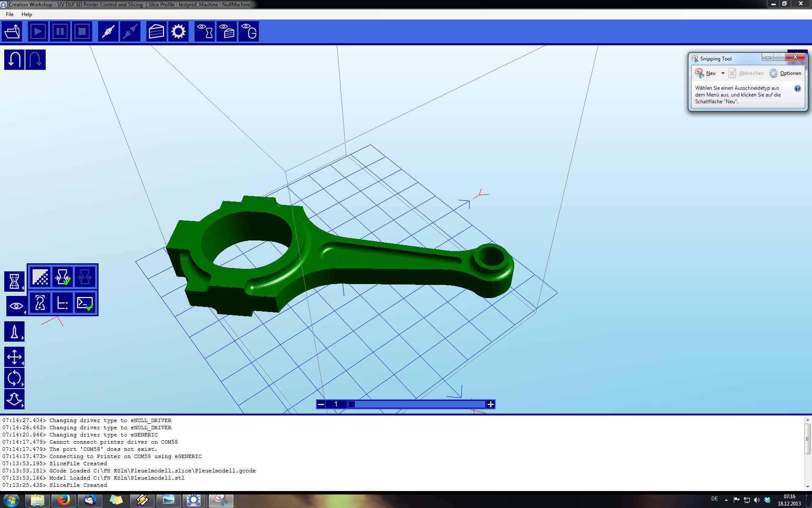
Task: Click the connect printer plug icon
Action: [x=108, y=32]
